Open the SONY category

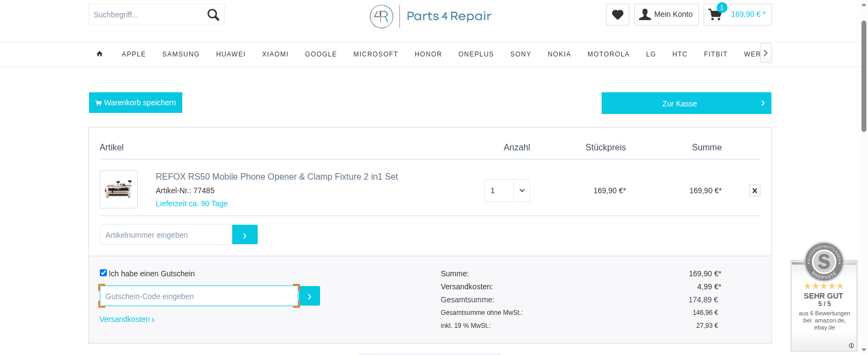click(x=520, y=54)
